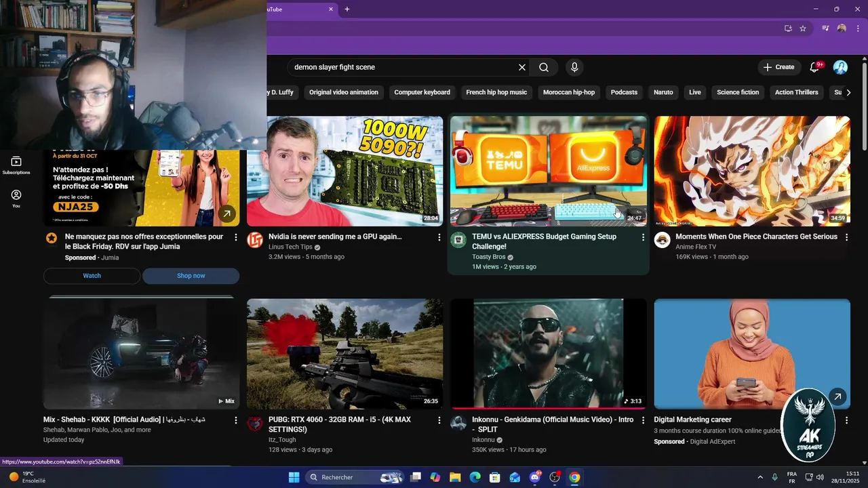Select Original video animation filter chip

pyautogui.click(x=344, y=92)
